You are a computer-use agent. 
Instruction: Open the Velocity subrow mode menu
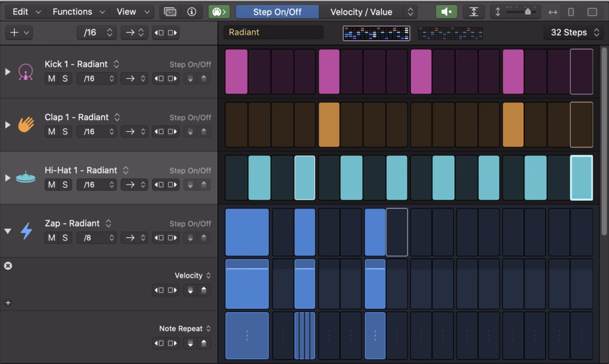click(x=193, y=275)
